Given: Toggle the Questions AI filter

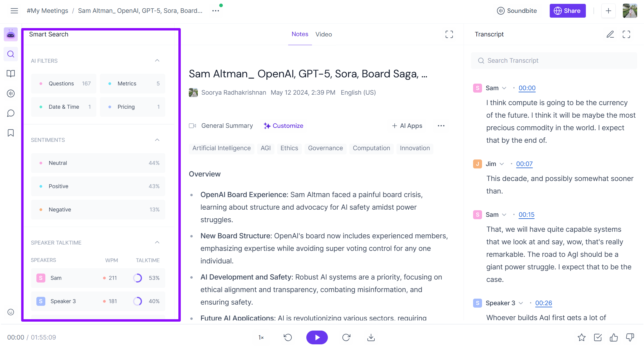Looking at the screenshot, I should [64, 84].
